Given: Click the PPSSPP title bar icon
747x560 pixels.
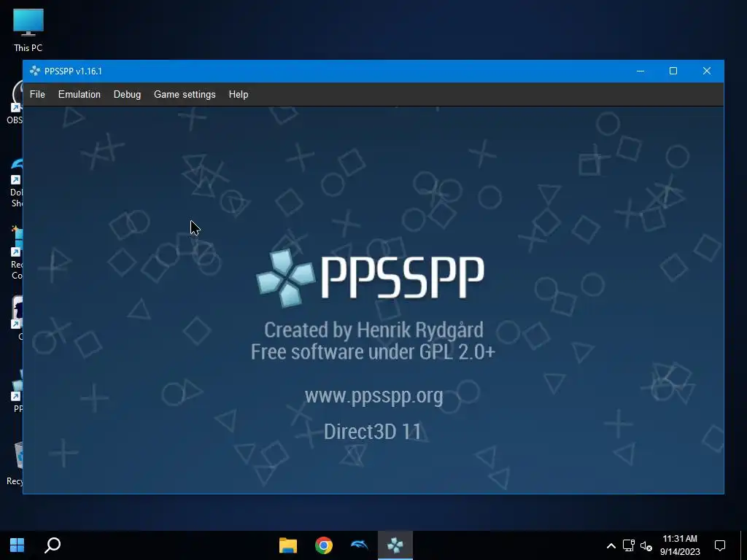Looking at the screenshot, I should pos(35,71).
